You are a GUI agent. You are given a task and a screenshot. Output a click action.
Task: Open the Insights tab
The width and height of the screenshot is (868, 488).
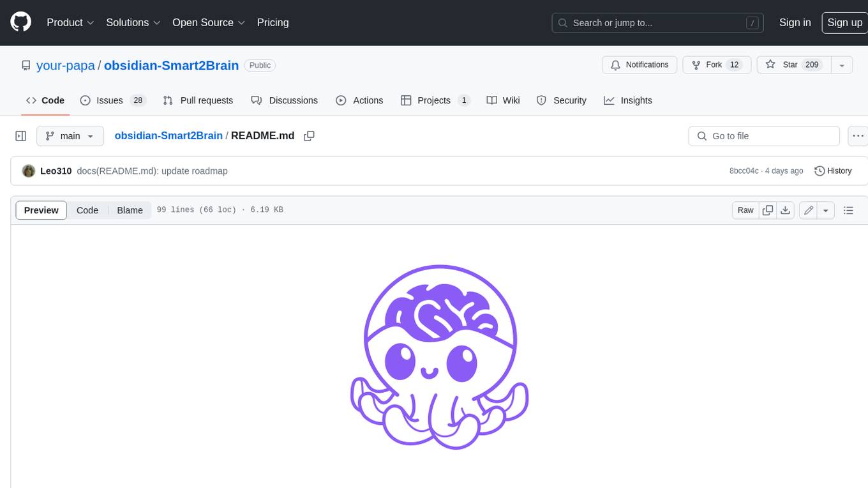click(628, 100)
